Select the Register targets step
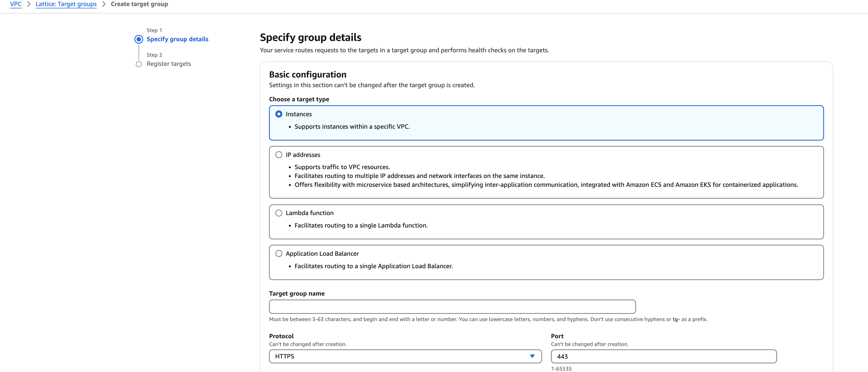 tap(168, 64)
